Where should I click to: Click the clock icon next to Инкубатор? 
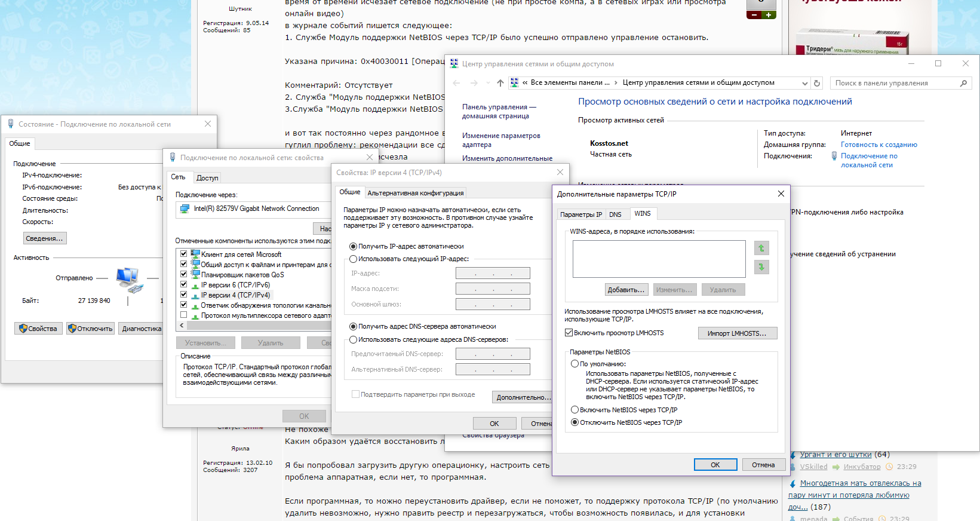(x=889, y=467)
